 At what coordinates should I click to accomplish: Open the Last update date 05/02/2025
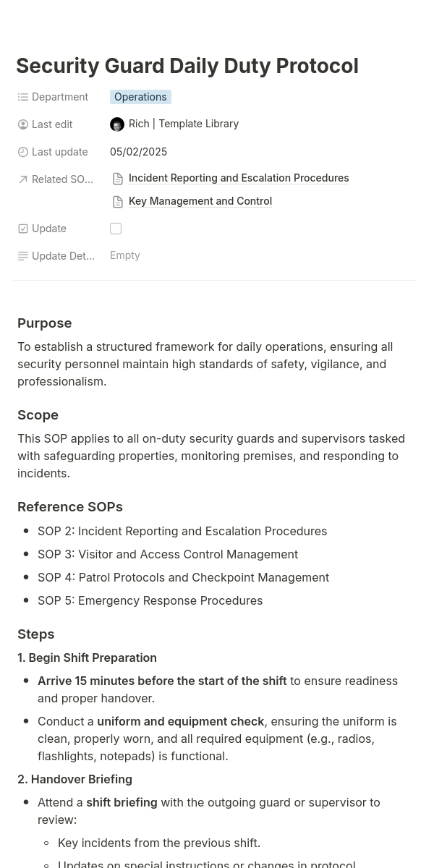[138, 152]
